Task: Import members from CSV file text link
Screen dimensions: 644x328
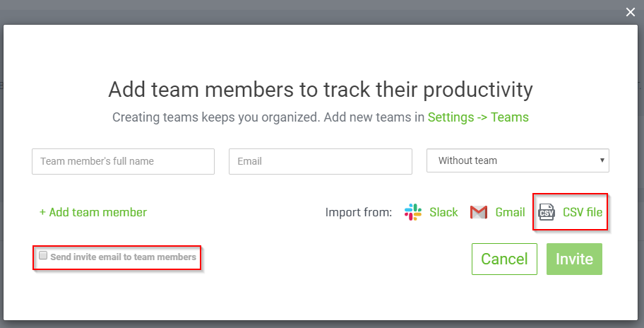Action: coord(583,212)
